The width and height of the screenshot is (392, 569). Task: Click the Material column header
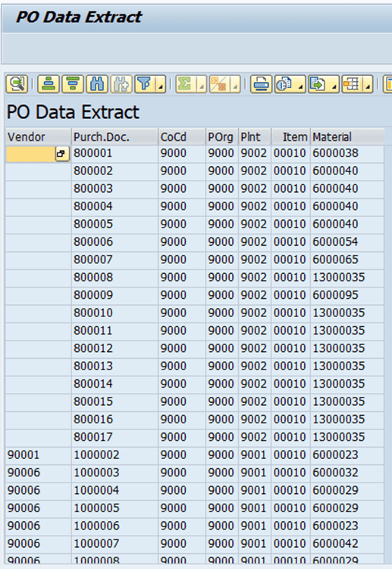[347, 137]
